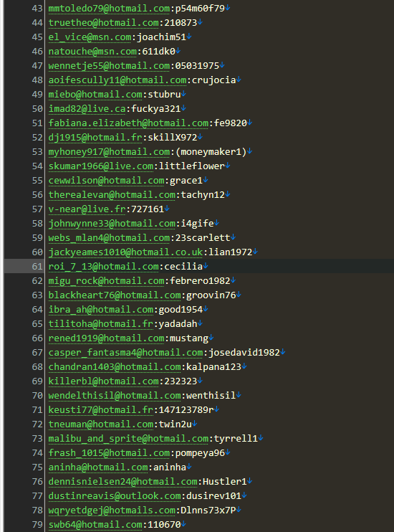The image size is (394, 532).
Task: Click line number 75 in the gutter
Action: click(x=37, y=467)
